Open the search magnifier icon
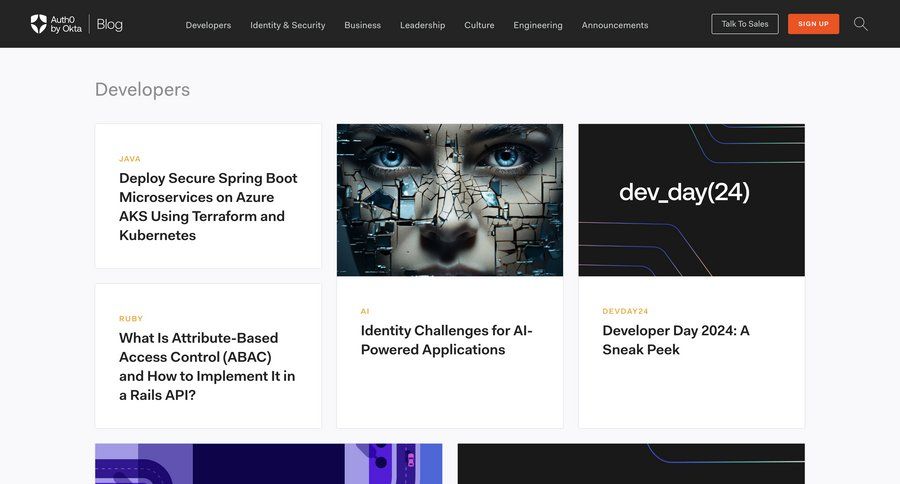The width and height of the screenshot is (900, 484). 860,24
